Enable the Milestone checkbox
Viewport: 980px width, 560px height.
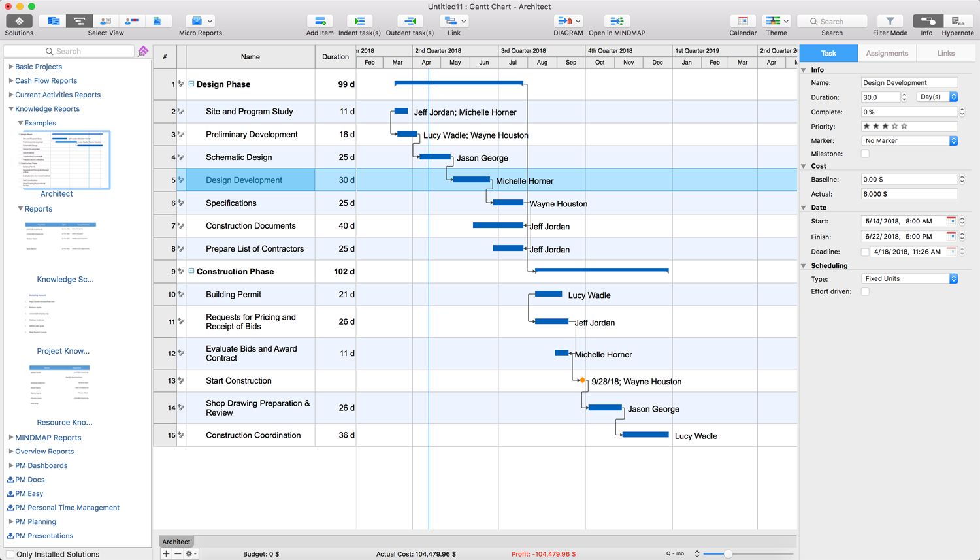click(x=865, y=154)
